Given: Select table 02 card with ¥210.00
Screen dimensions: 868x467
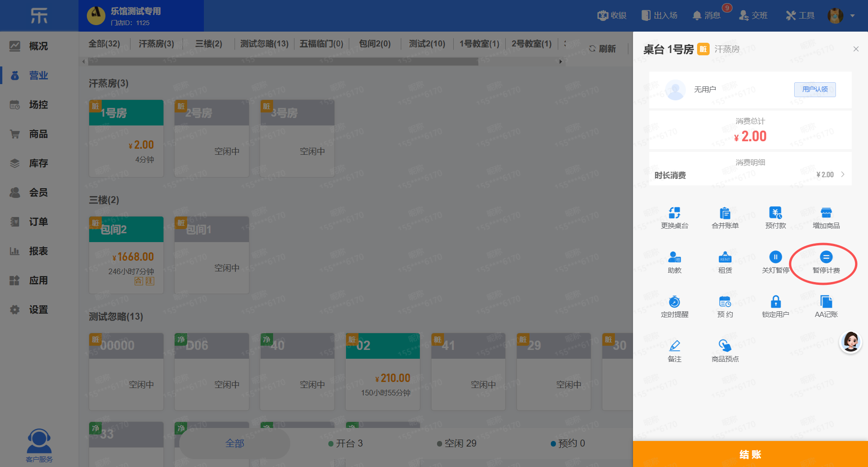Looking at the screenshot, I should pyautogui.click(x=383, y=371).
